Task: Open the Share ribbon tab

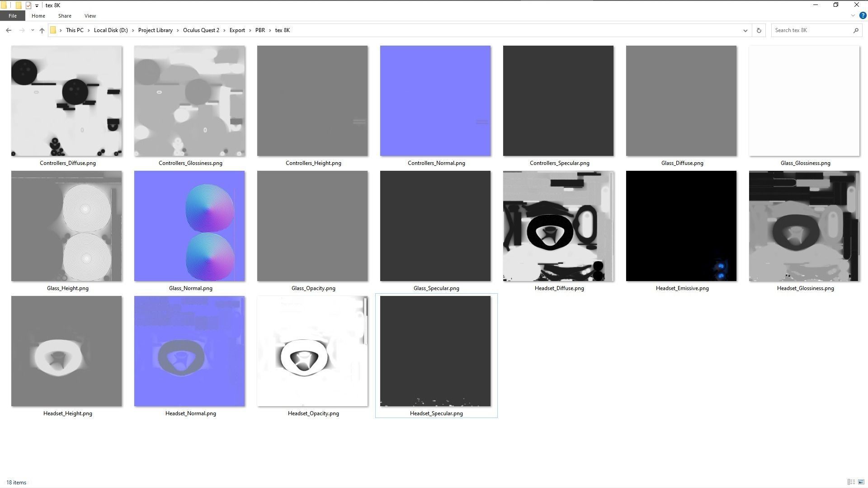Action: (65, 16)
